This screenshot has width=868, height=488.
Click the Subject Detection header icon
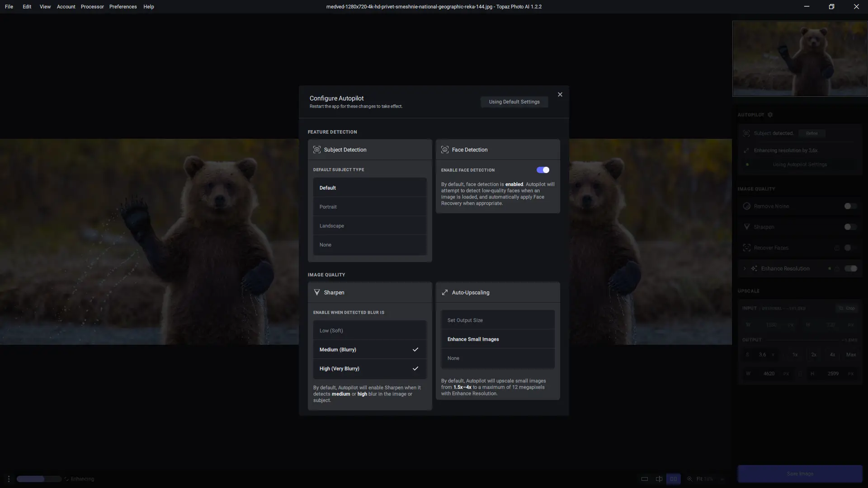(x=317, y=150)
